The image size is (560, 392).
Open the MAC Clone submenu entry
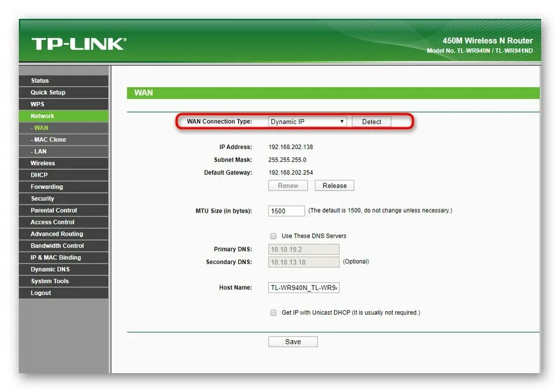coord(64,140)
